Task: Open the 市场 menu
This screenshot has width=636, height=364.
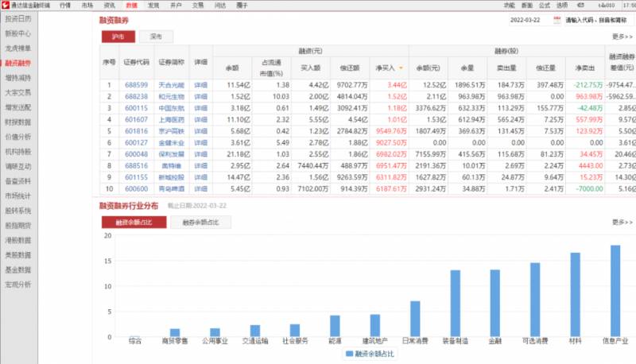Action: coord(87,6)
